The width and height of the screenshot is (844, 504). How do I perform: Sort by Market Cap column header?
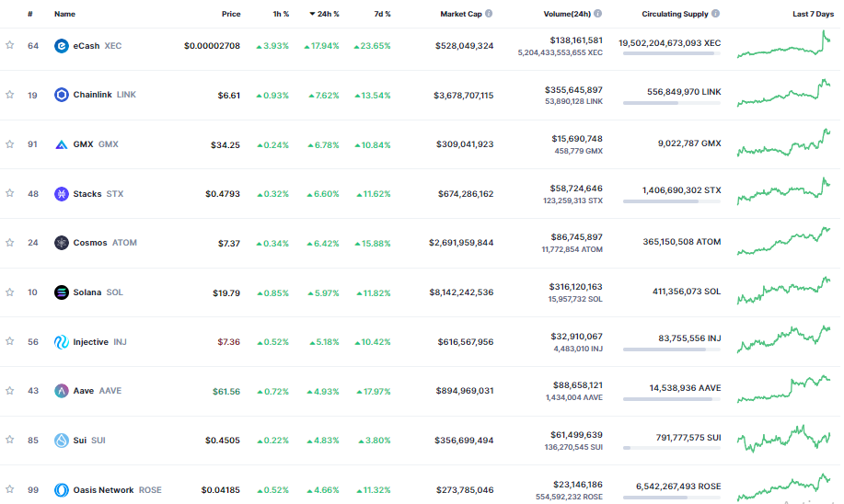[461, 14]
